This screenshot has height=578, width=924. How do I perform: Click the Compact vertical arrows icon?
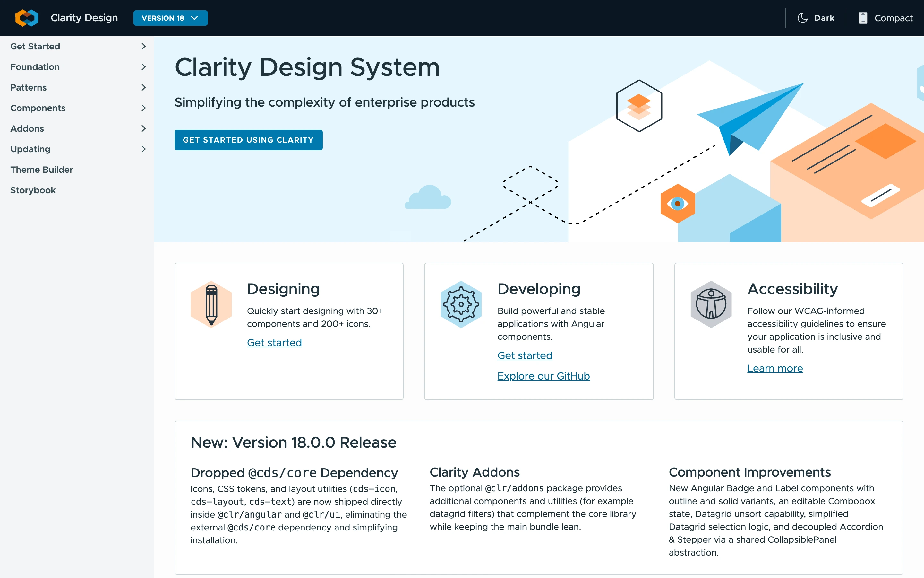tap(862, 18)
